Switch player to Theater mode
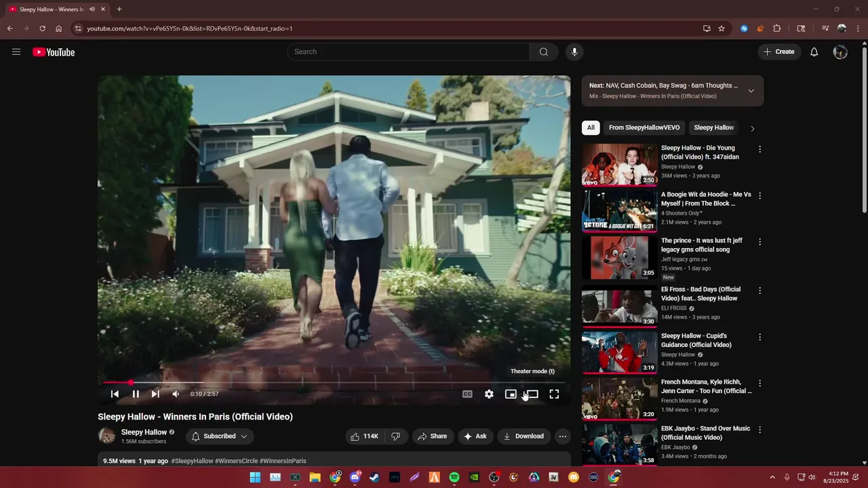Image resolution: width=868 pixels, height=488 pixels. pos(532,394)
